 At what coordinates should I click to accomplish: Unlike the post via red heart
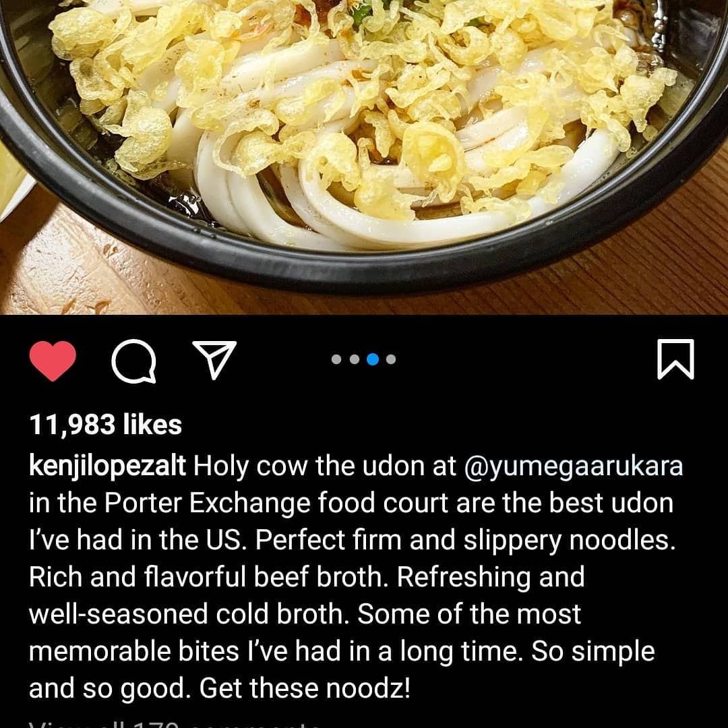53,360
